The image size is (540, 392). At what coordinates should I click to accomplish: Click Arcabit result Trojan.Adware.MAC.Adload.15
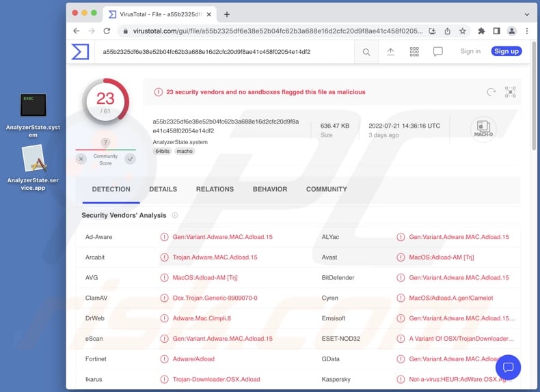(215, 257)
